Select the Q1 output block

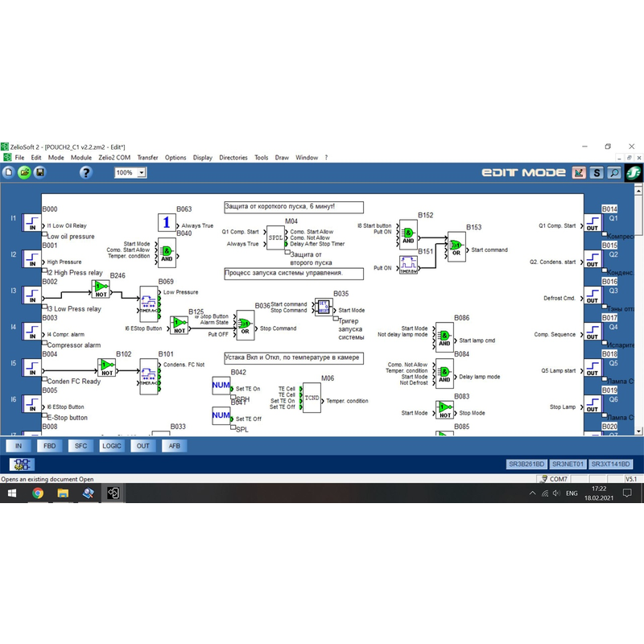click(x=592, y=223)
